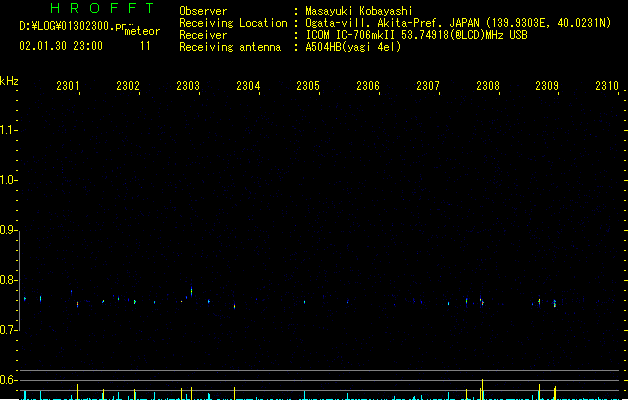This screenshot has width=629, height=400.
Task: Click the 0.6 kHz frequency label
Action: tap(7, 380)
